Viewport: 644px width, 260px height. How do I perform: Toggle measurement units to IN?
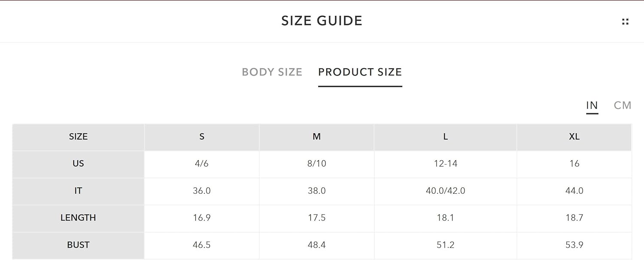pyautogui.click(x=592, y=105)
